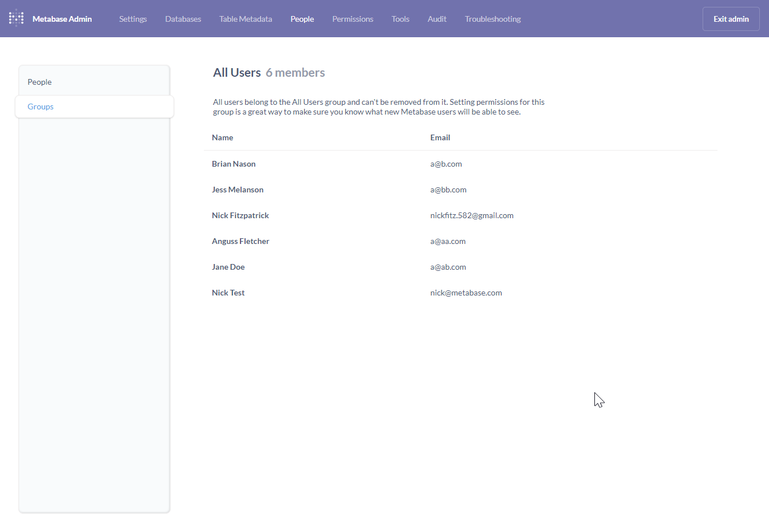The height and width of the screenshot is (532, 769).
Task: Select Nick Fitzpatrick from the member list
Action: click(x=240, y=215)
